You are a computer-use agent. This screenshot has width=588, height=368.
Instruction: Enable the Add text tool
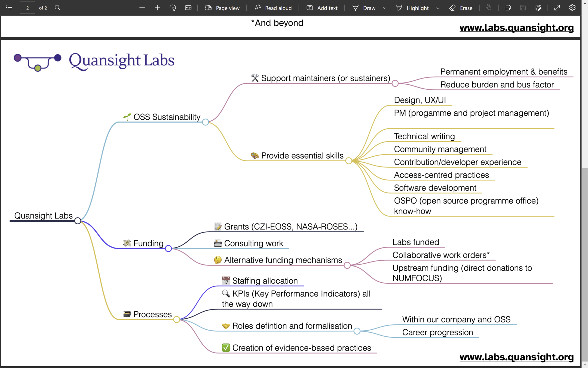[x=322, y=8]
